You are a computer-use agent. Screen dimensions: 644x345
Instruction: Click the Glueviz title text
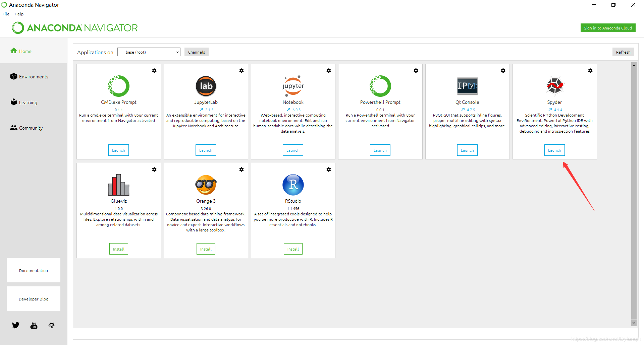(x=119, y=201)
